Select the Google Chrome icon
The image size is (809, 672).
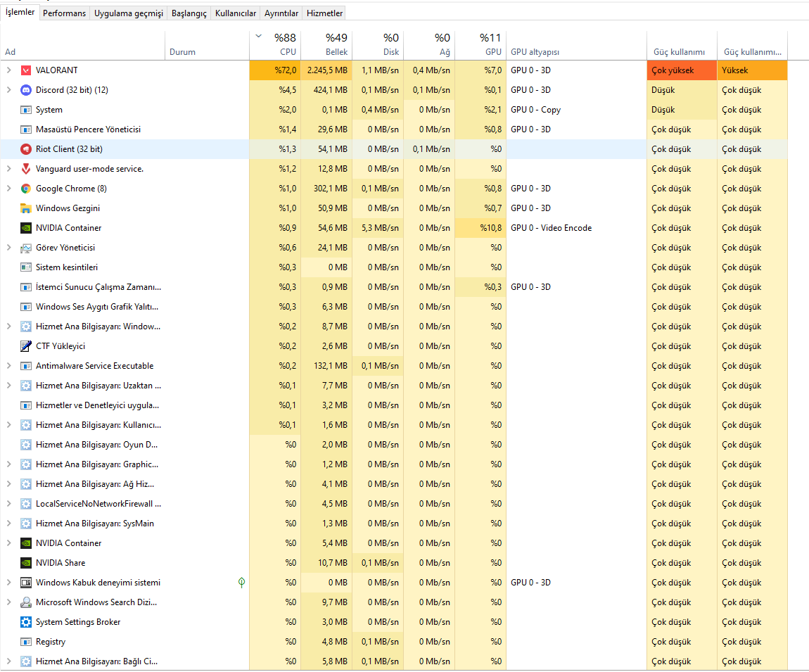(26, 189)
